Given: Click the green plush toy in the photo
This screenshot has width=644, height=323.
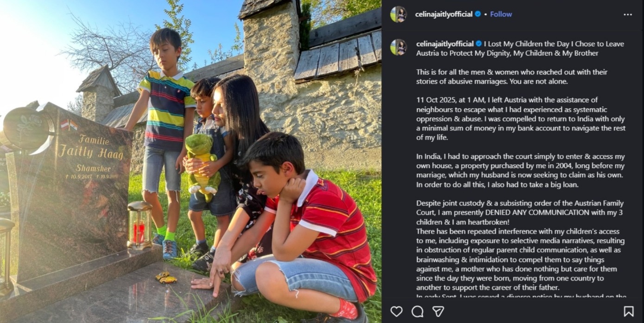Looking at the screenshot, I should tap(202, 167).
